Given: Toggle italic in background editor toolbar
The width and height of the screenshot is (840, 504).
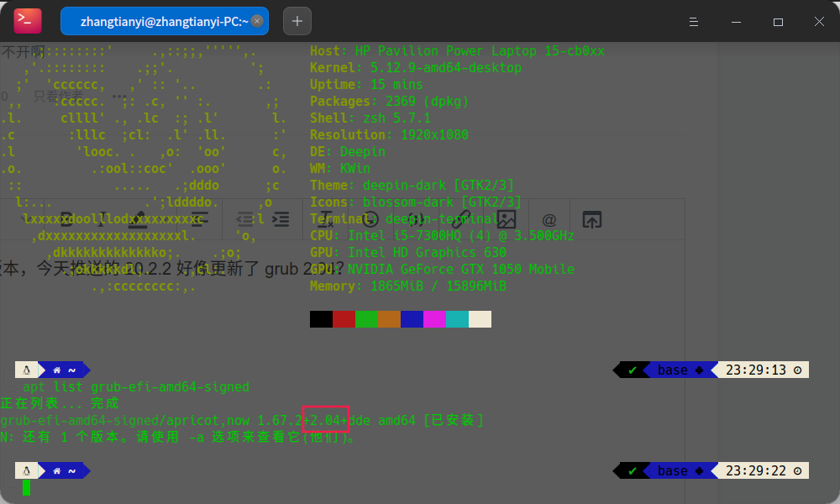Looking at the screenshot, I should (102, 219).
